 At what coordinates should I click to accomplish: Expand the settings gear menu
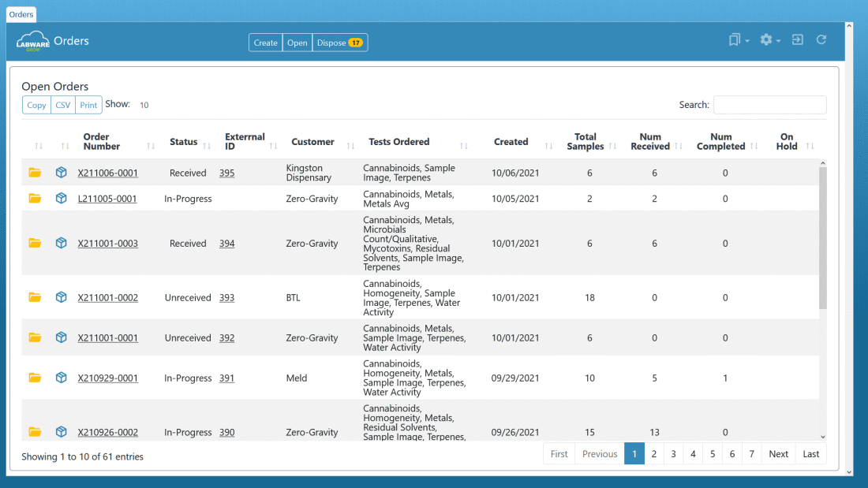(x=769, y=40)
